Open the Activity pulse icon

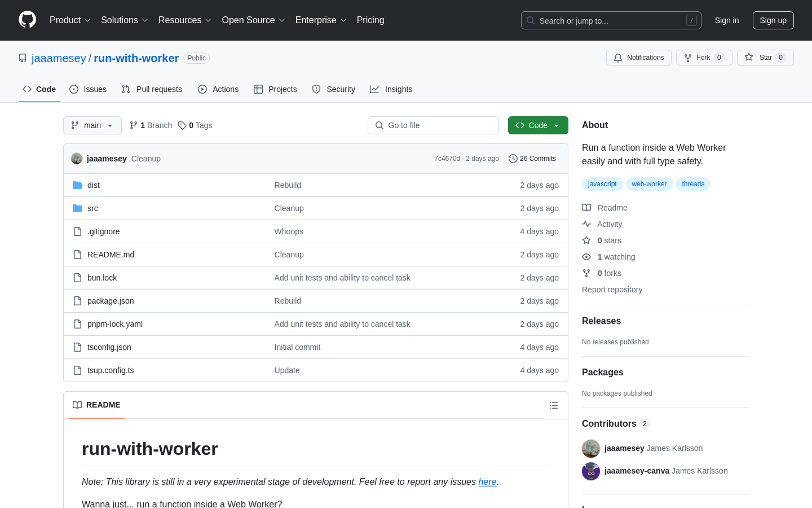tap(586, 224)
